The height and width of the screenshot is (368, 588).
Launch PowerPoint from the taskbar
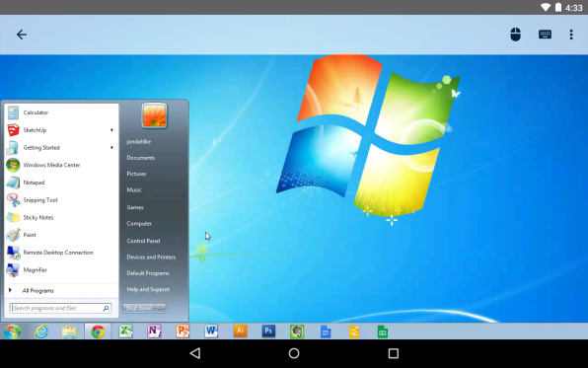tap(183, 331)
